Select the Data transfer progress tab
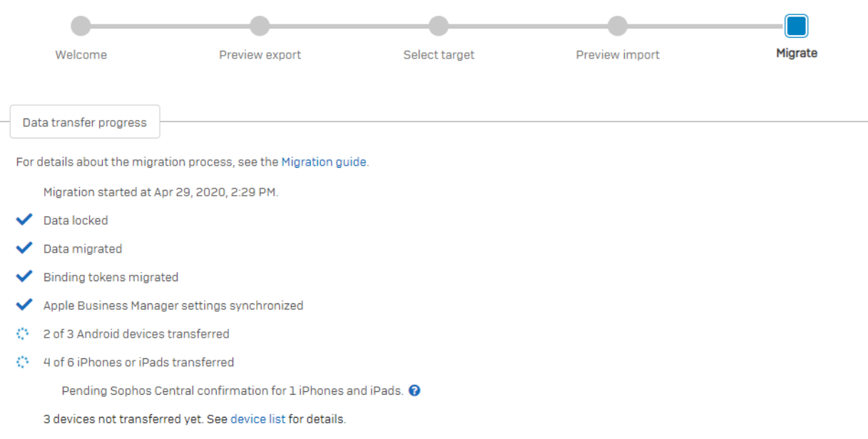 (x=84, y=122)
